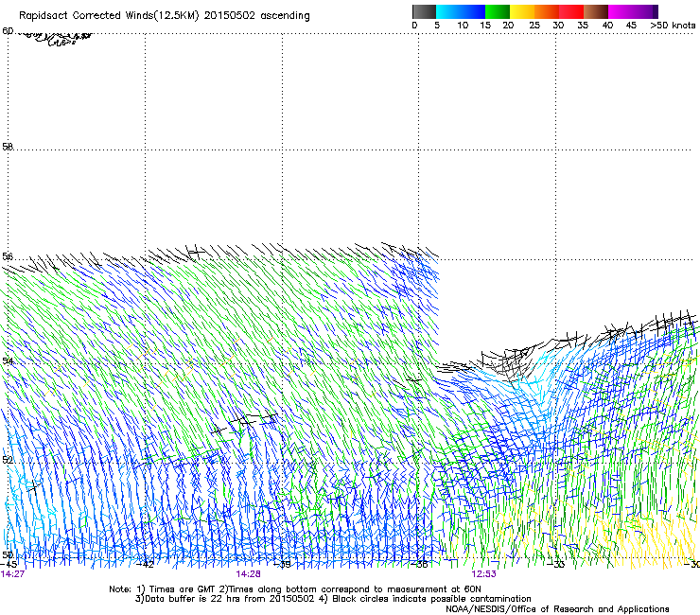The width and height of the screenshot is (700, 615).
Task: Click the '60' latitude axis label
Action: point(8,31)
